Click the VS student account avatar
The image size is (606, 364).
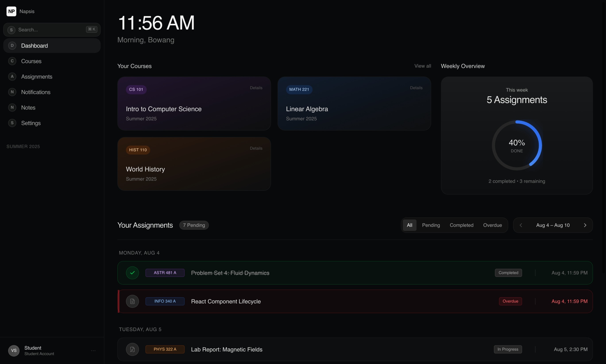[x=14, y=350]
